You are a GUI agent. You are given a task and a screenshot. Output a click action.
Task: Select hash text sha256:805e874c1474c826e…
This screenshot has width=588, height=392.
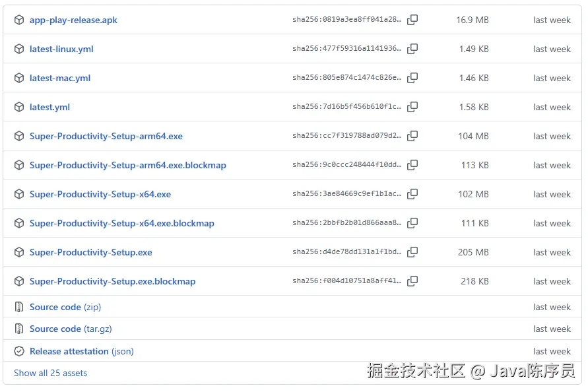(347, 77)
